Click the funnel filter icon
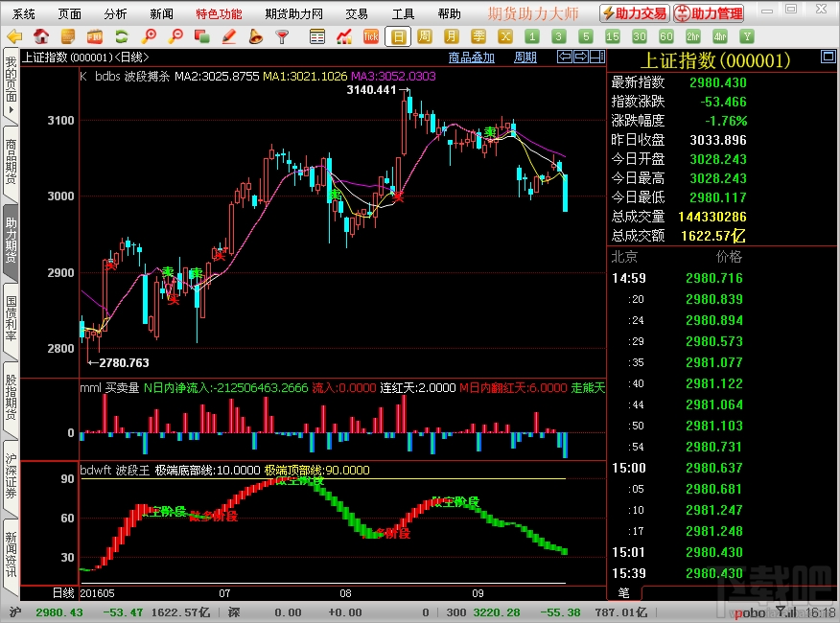840x623 pixels. (282, 36)
